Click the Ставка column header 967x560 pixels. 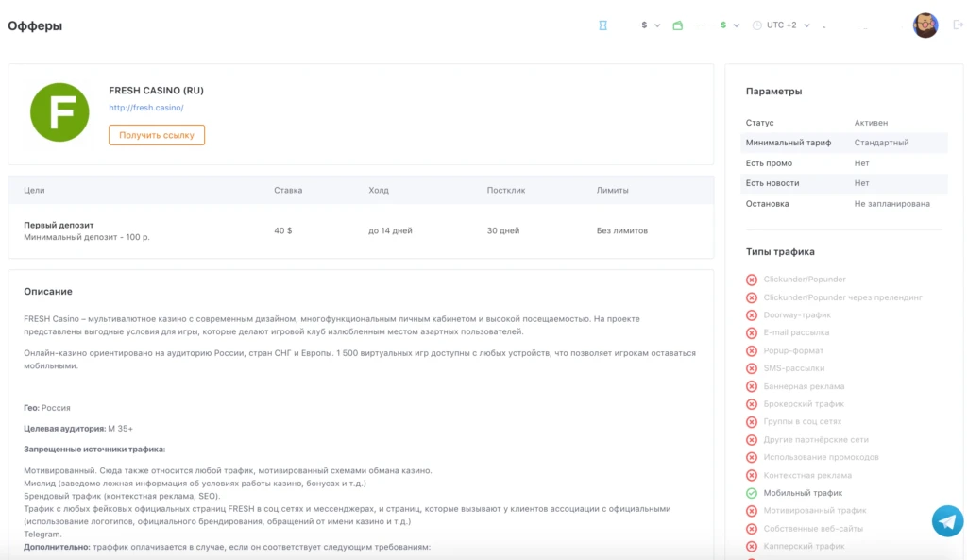click(288, 190)
